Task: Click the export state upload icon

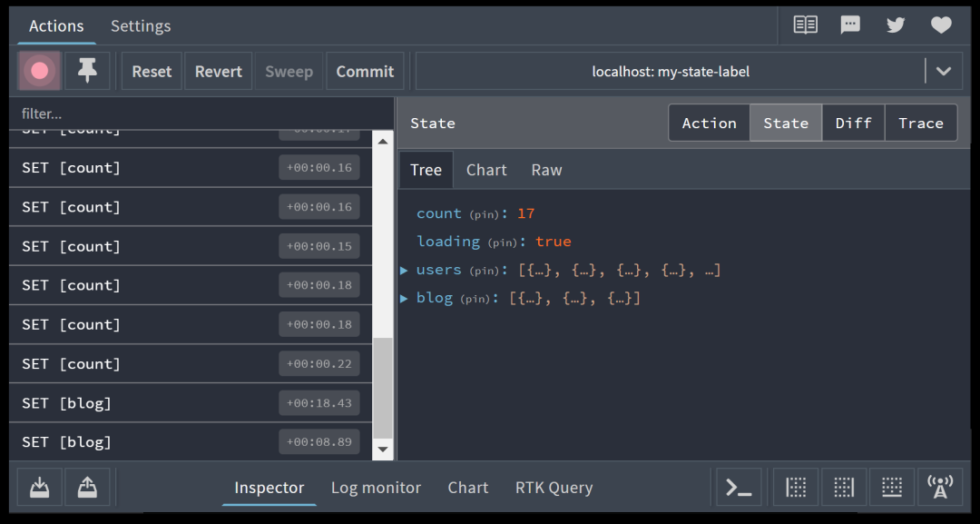Action: [x=87, y=487]
